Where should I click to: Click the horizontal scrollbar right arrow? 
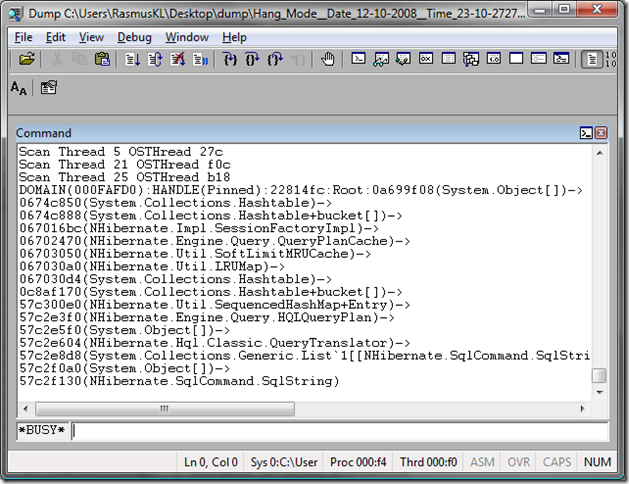582,409
